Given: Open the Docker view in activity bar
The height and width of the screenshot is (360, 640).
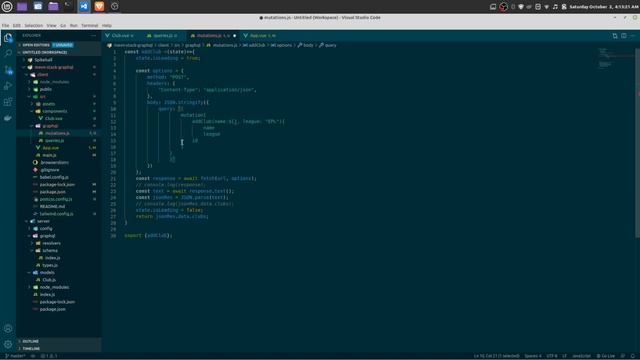Looking at the screenshot, I should [x=8, y=118].
